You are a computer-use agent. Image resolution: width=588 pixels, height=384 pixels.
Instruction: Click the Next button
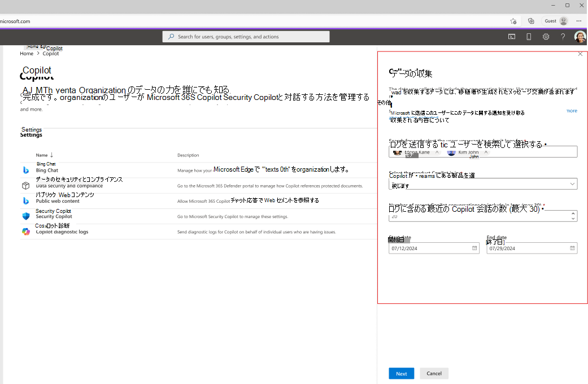pos(401,374)
